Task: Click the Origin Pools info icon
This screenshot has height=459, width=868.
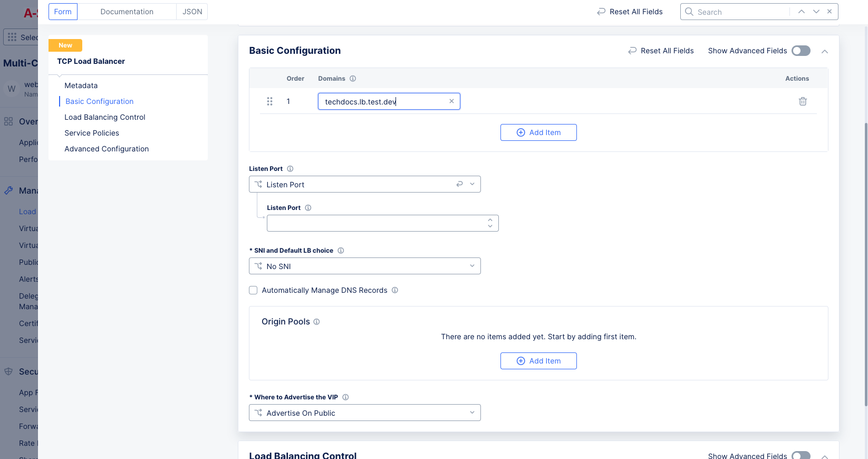Action: (x=316, y=322)
